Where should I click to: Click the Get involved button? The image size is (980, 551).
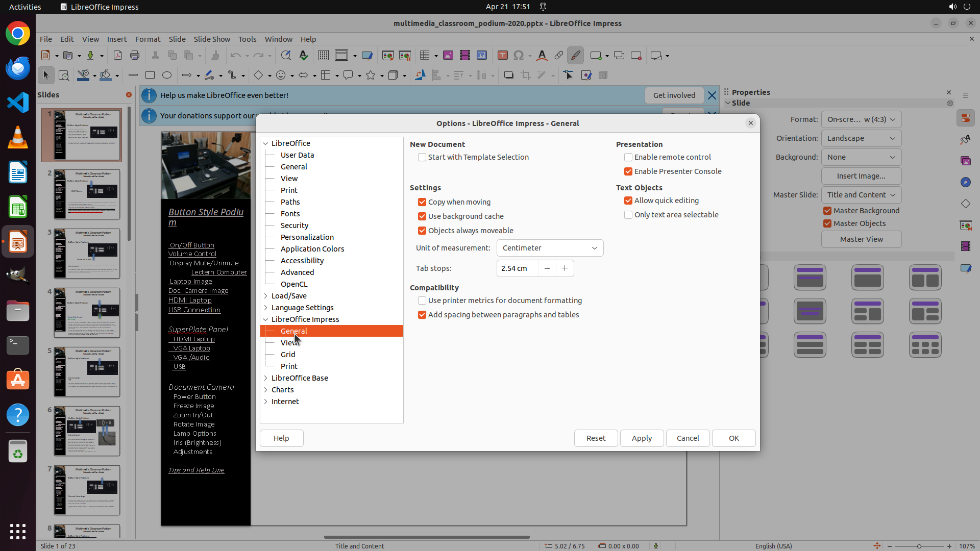[674, 95]
